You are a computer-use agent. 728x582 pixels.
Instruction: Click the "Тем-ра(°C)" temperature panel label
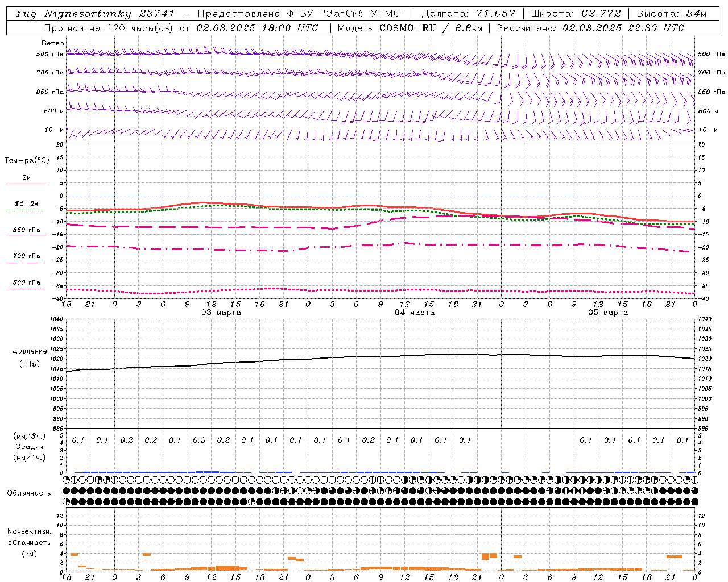click(27, 161)
